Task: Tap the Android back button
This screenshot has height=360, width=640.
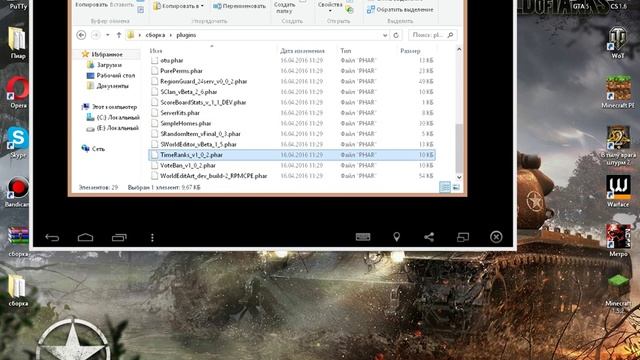Action: pos(52,237)
